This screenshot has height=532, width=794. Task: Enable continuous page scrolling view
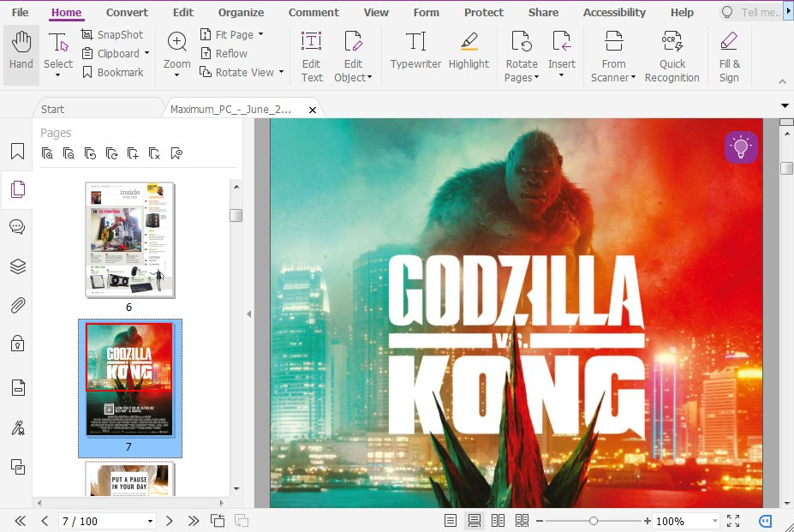pos(474,520)
